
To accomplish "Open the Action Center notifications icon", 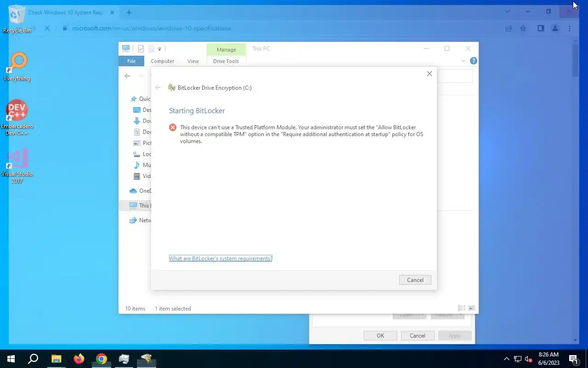I will [x=573, y=359].
